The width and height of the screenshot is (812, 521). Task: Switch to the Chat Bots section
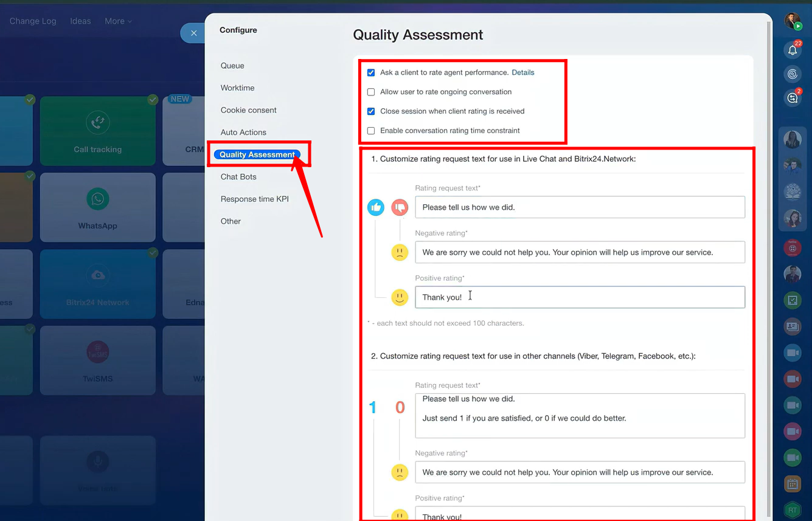click(x=238, y=177)
